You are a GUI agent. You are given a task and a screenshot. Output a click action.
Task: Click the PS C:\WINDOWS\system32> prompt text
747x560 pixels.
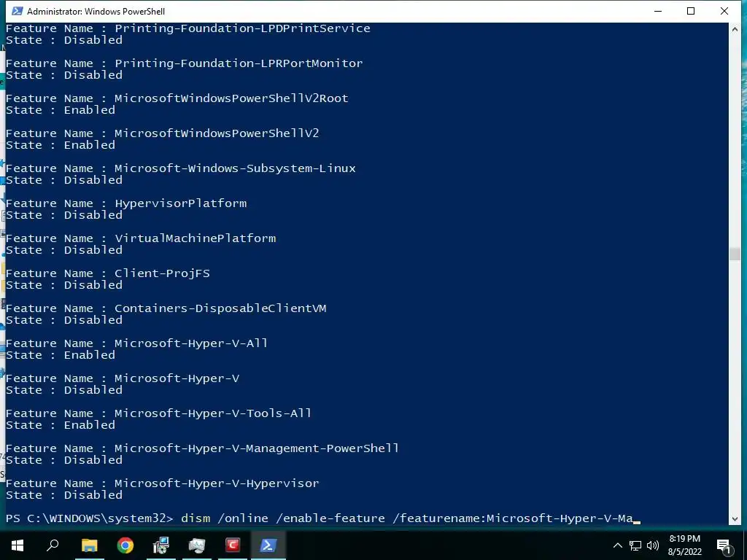tap(90, 518)
